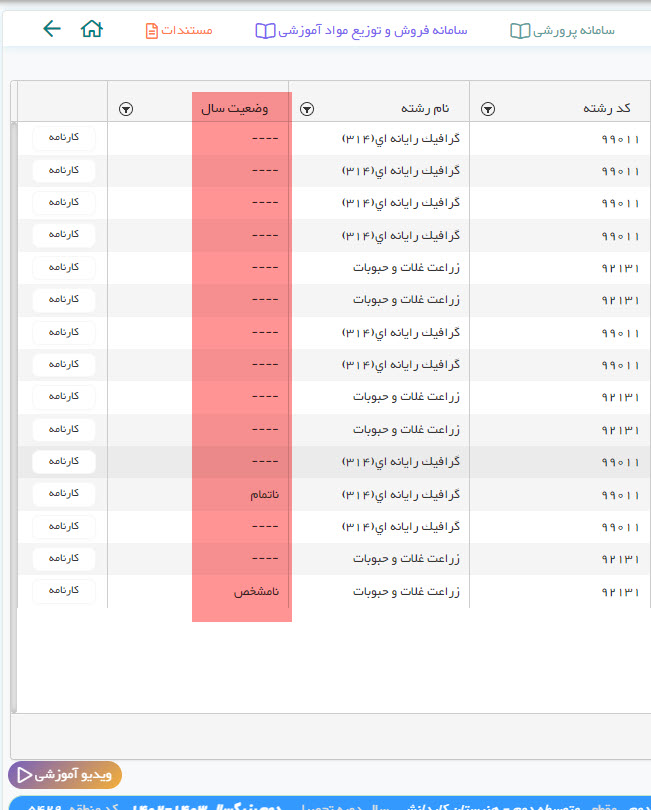Click the back arrow icon
651x810 pixels.
point(52,29)
